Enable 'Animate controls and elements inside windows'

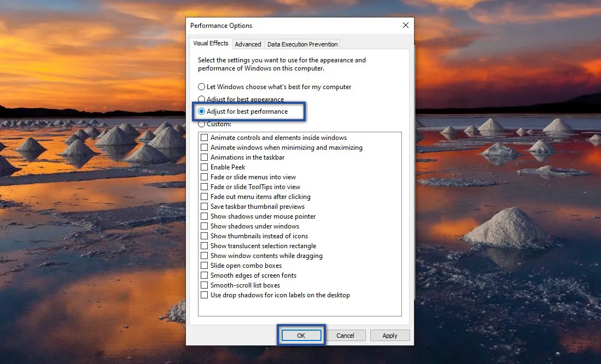coord(205,137)
